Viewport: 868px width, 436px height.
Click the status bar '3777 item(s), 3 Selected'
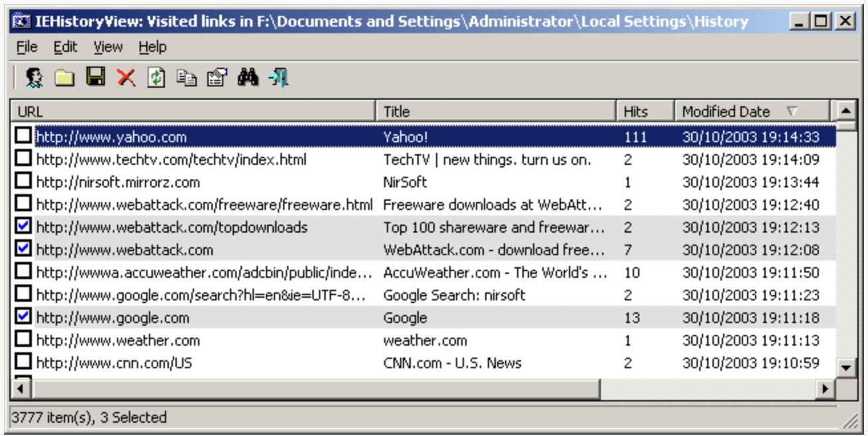click(89, 417)
